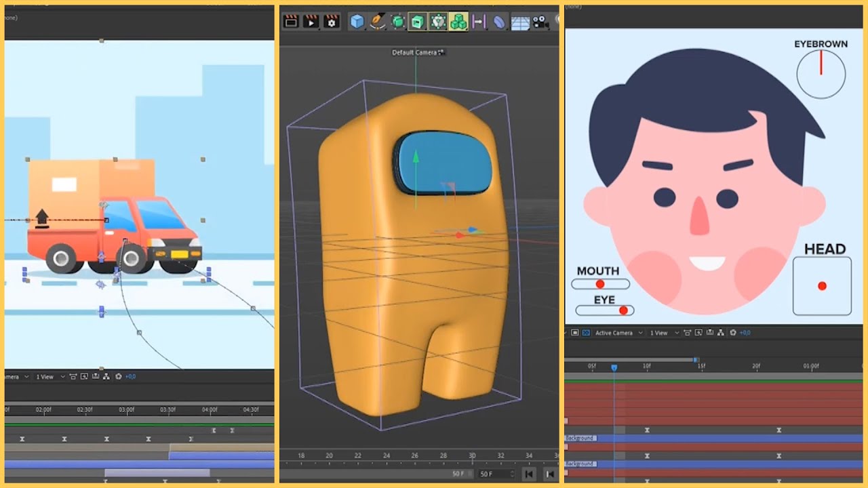Click the Floor grid object icon
The width and height of the screenshot is (868, 488).
point(520,22)
